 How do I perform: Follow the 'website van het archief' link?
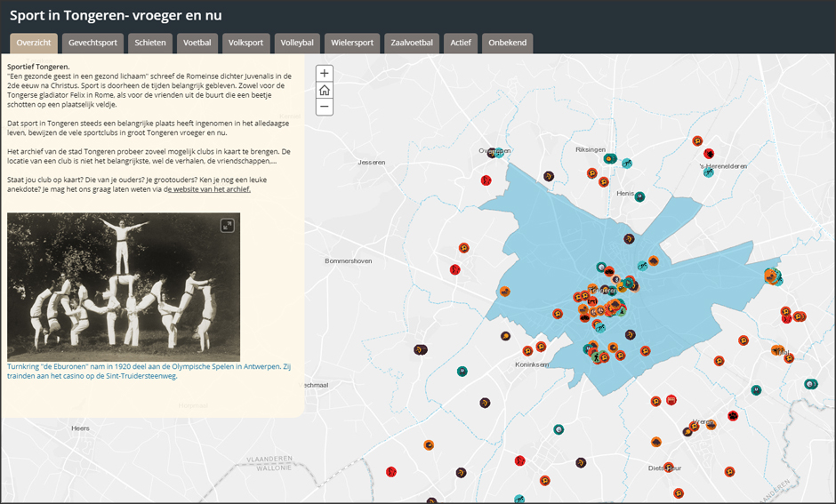point(209,189)
